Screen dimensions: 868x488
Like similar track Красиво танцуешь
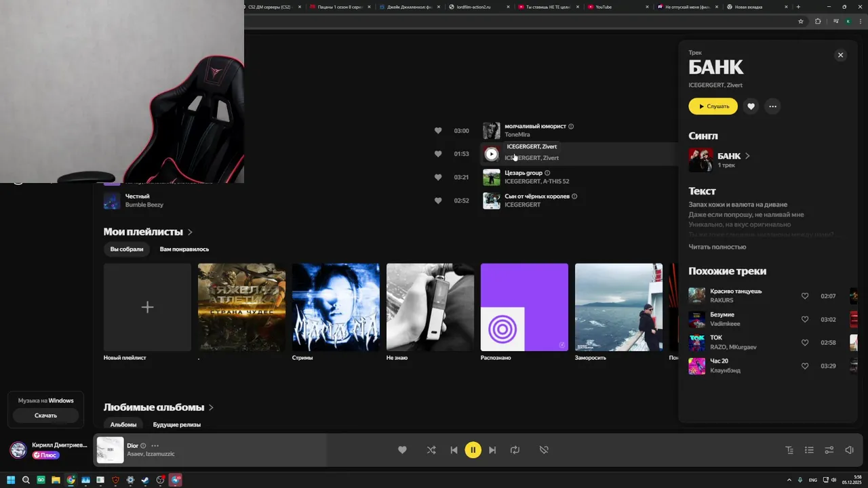click(805, 296)
